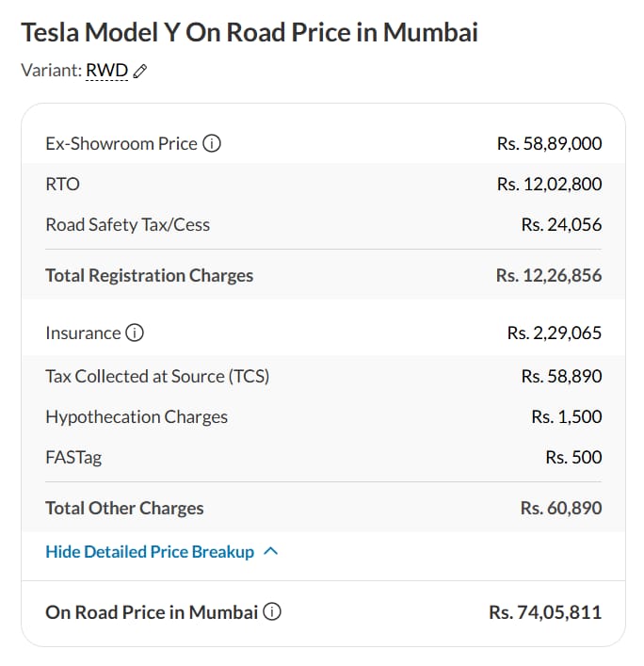644x666 pixels.
Task: Click the Rs. 58,89,000 ex-showroom amount
Action: (x=549, y=144)
